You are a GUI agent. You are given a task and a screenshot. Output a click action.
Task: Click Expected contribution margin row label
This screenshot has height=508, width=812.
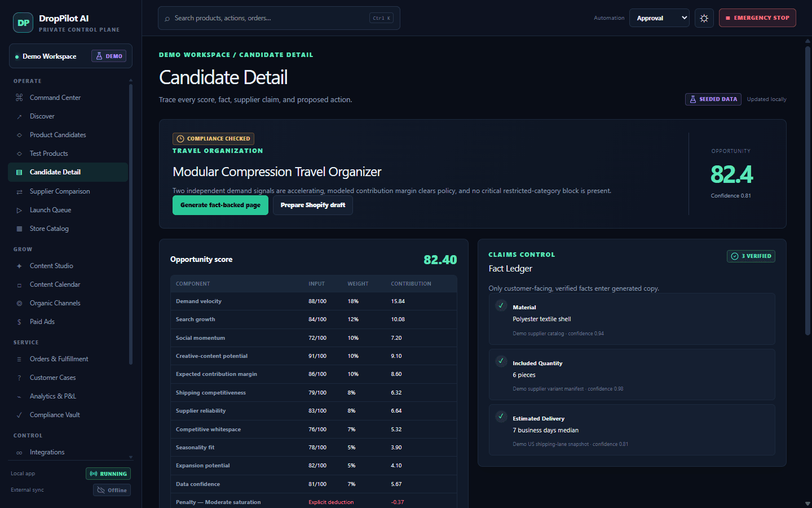click(217, 374)
